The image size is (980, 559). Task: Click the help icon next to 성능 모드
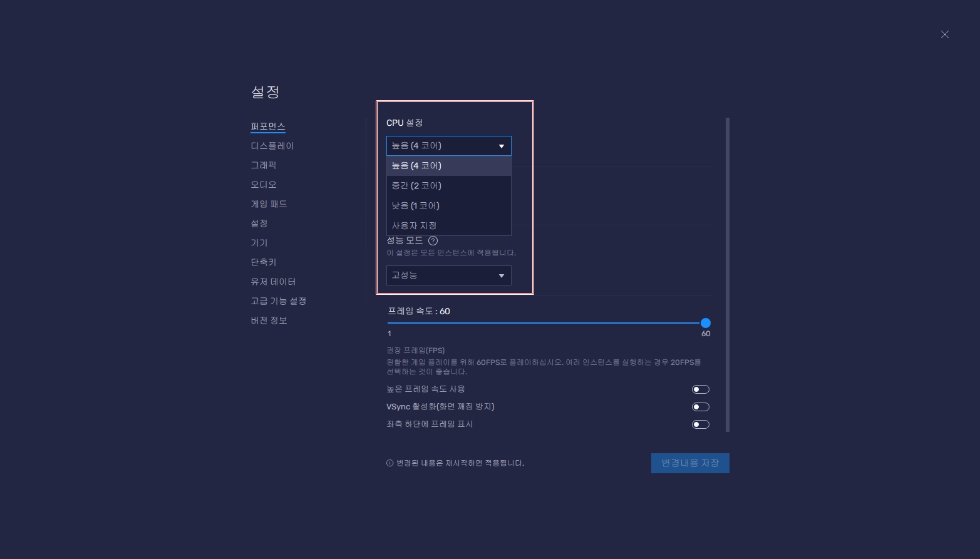point(433,240)
